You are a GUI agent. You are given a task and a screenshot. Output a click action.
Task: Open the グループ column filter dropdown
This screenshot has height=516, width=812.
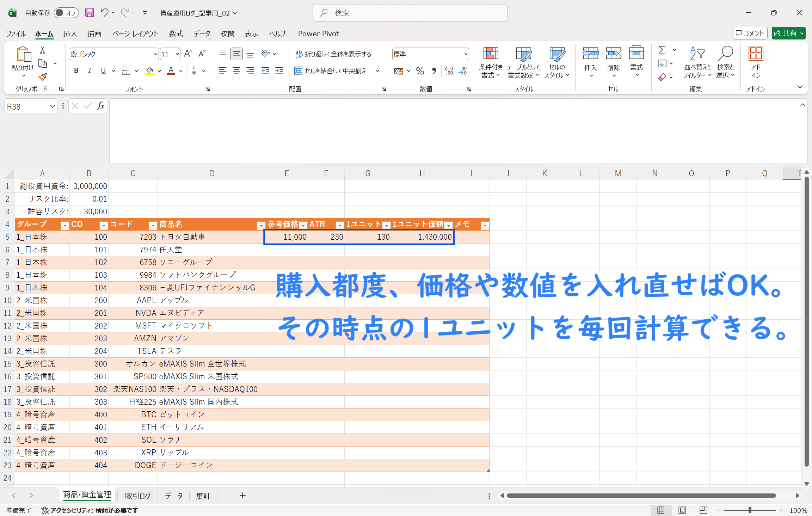pyautogui.click(x=65, y=225)
